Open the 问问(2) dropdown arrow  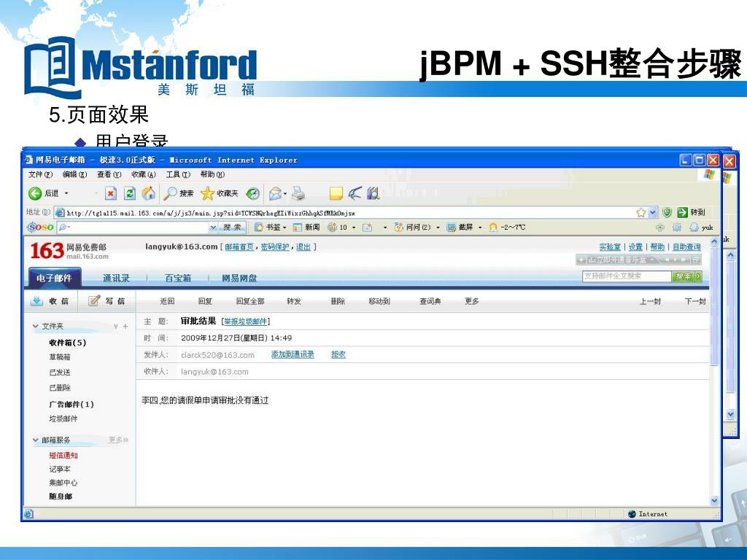coord(438,227)
